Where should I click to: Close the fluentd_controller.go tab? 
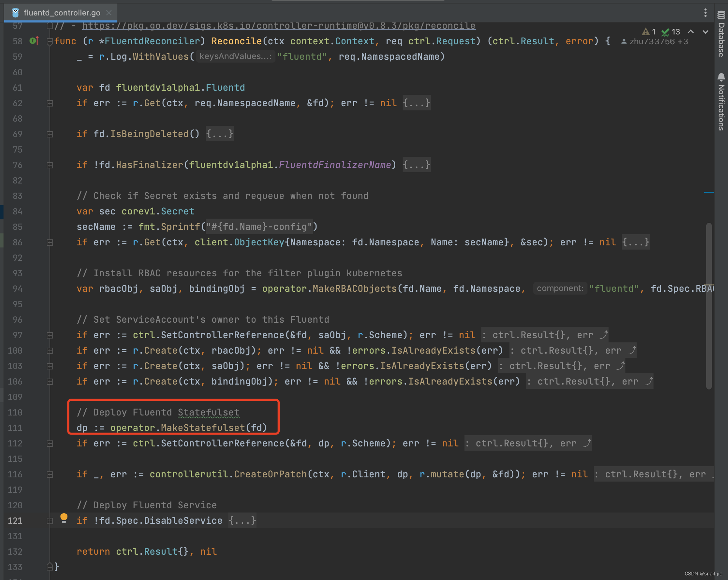point(109,13)
